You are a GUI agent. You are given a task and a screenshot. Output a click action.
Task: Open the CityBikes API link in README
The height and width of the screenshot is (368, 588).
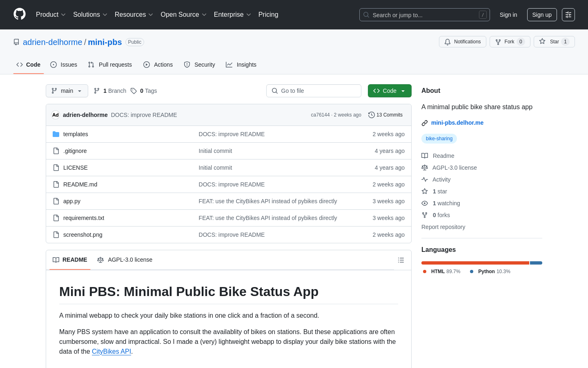111,352
